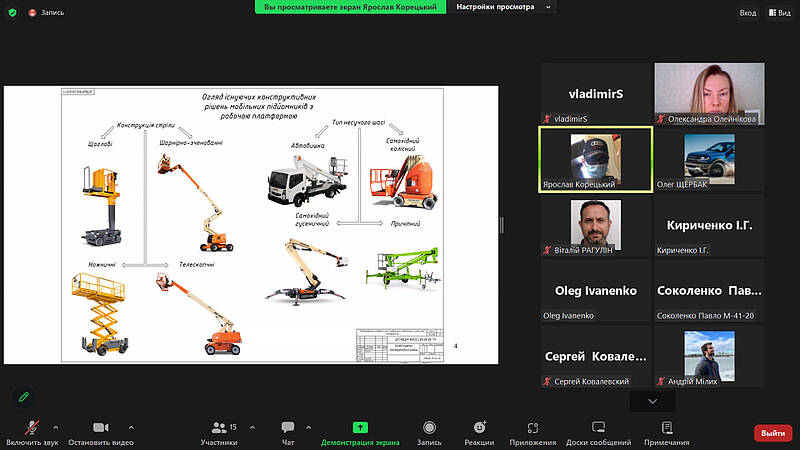This screenshot has height=450, width=800.
Task: Click muted mic icon on Олександра Олейнікова
Action: pos(661,119)
